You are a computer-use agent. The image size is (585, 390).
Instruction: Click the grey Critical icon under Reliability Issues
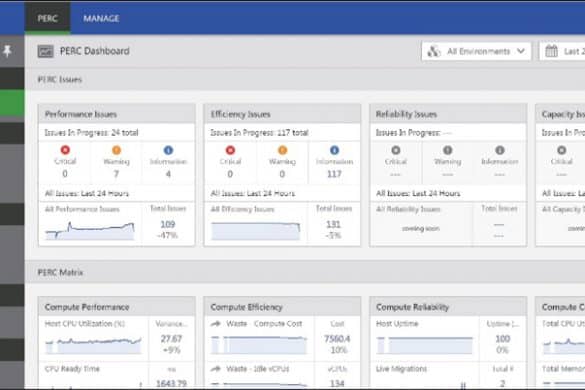tap(395, 150)
